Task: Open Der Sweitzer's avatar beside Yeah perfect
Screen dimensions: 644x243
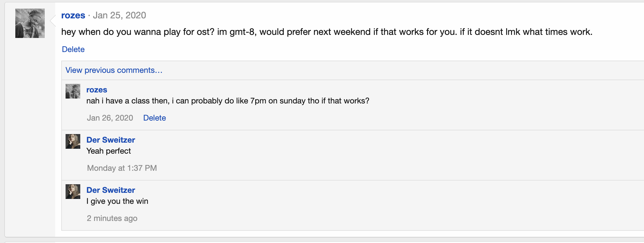Action: 73,141
